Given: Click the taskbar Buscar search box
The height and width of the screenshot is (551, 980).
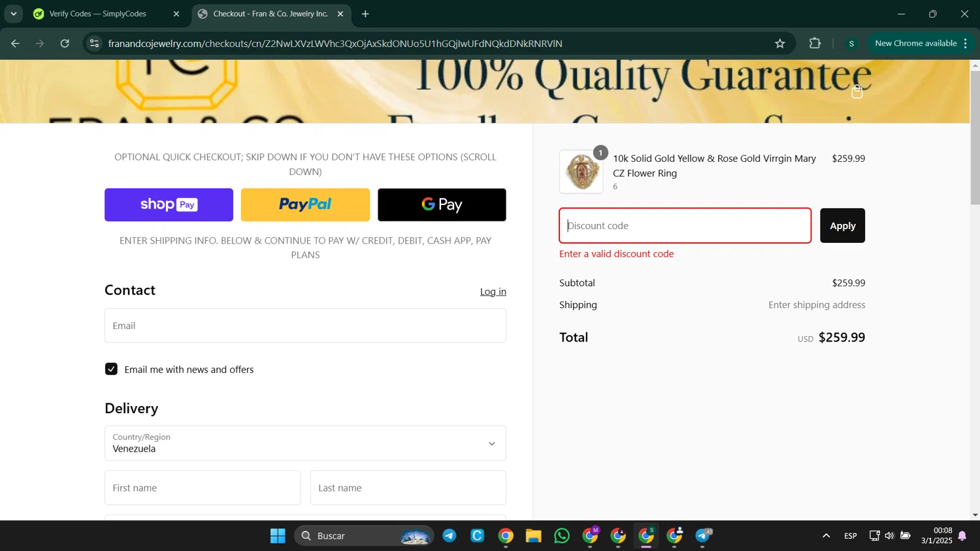Looking at the screenshot, I should coord(364,536).
